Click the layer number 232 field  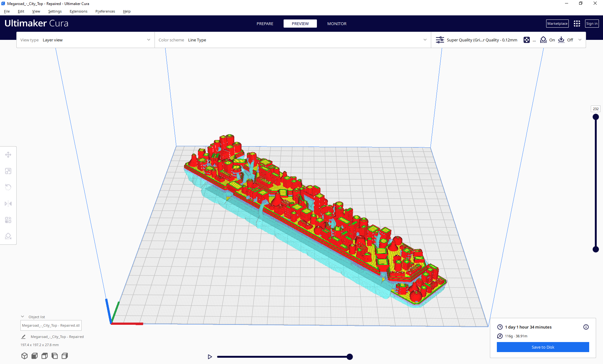pyautogui.click(x=595, y=109)
